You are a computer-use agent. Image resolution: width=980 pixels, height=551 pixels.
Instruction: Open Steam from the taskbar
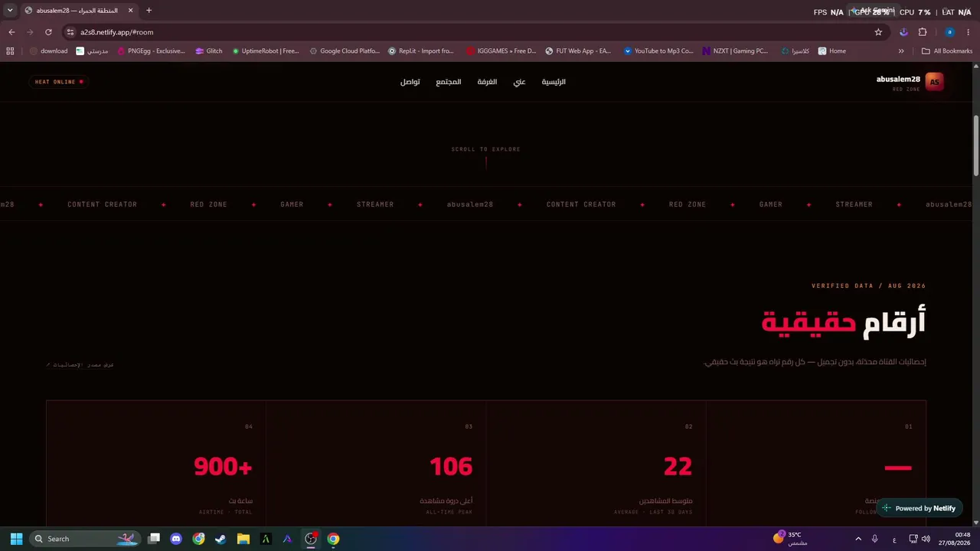(x=220, y=539)
